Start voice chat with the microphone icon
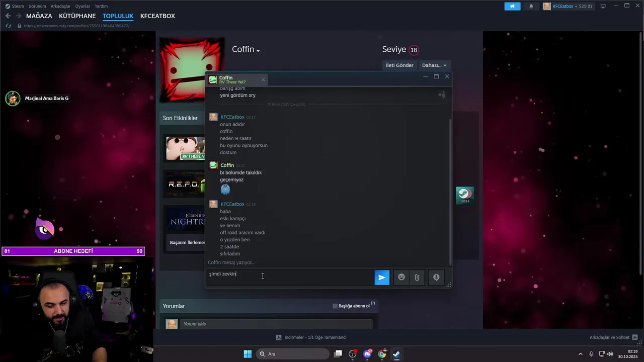This screenshot has width=644, height=362. [x=436, y=277]
